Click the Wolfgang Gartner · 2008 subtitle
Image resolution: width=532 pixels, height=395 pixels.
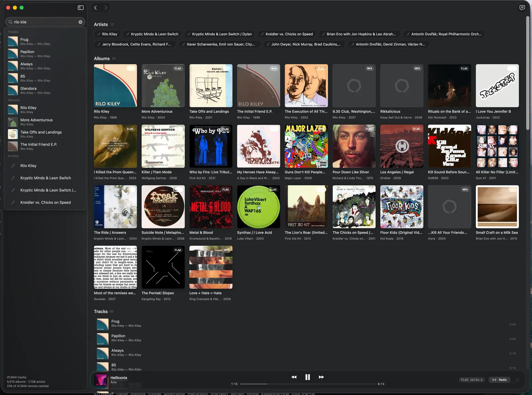(159, 178)
